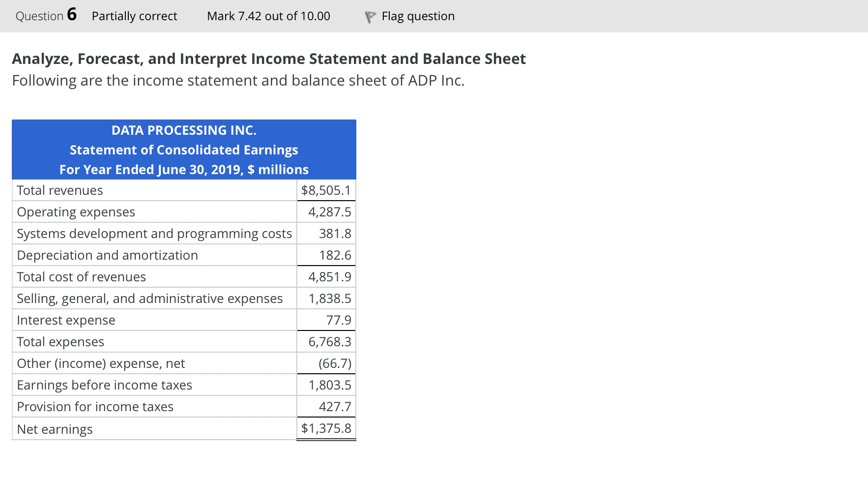Select the Total revenues row label
The image size is (868, 479).
[x=60, y=190]
